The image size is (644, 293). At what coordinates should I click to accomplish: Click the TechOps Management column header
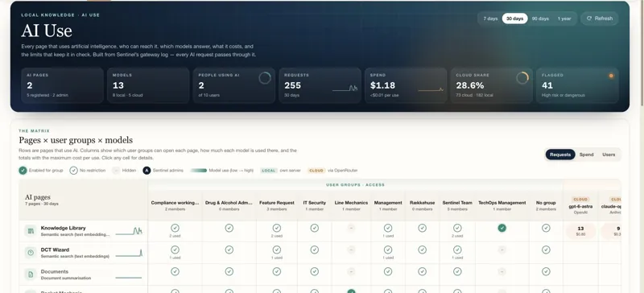tap(502, 205)
